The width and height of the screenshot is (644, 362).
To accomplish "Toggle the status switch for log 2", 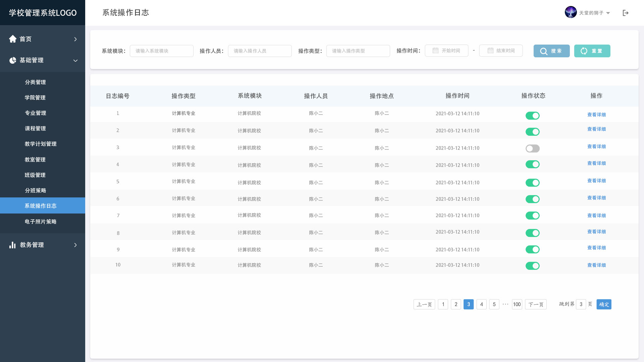I will [x=533, y=132].
